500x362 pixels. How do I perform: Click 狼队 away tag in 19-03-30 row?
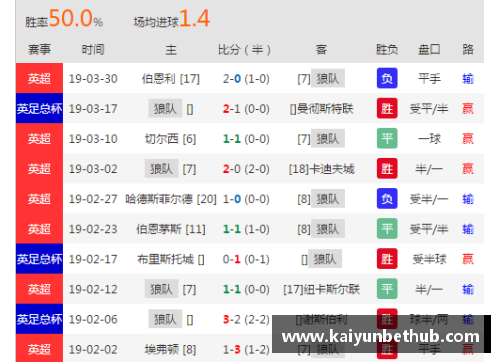click(328, 78)
